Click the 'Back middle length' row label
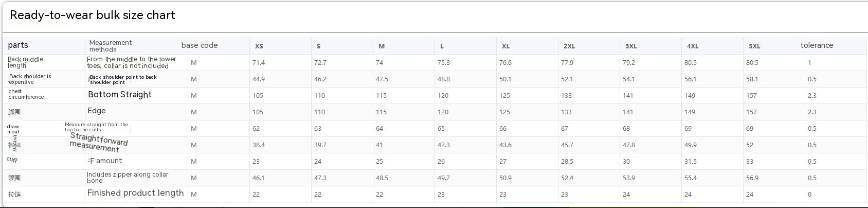The image size is (868, 208). (25, 62)
